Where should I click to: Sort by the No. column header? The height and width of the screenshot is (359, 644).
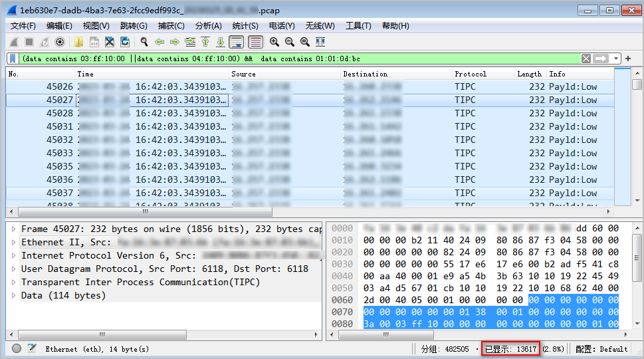coord(41,74)
